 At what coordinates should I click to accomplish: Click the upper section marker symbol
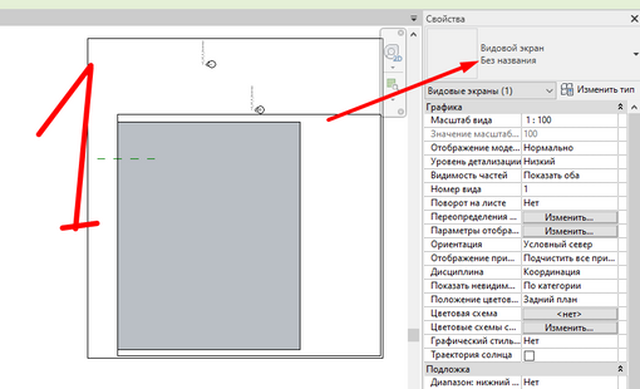point(211,64)
